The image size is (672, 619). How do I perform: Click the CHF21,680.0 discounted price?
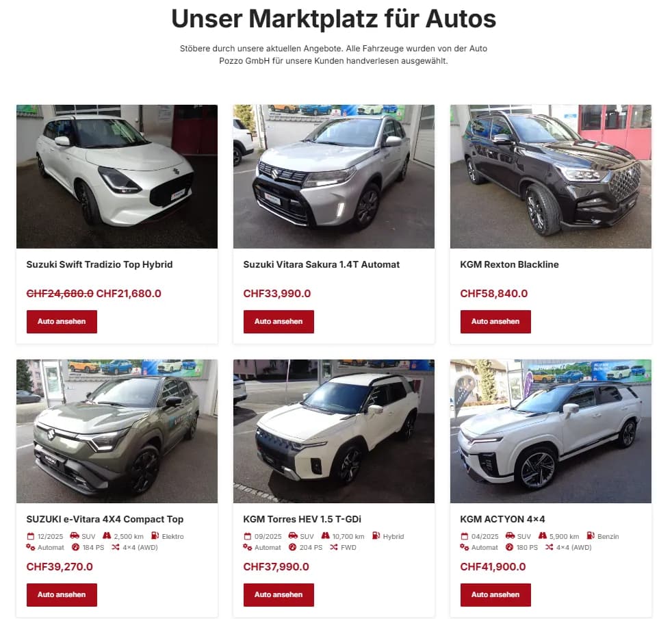click(129, 294)
